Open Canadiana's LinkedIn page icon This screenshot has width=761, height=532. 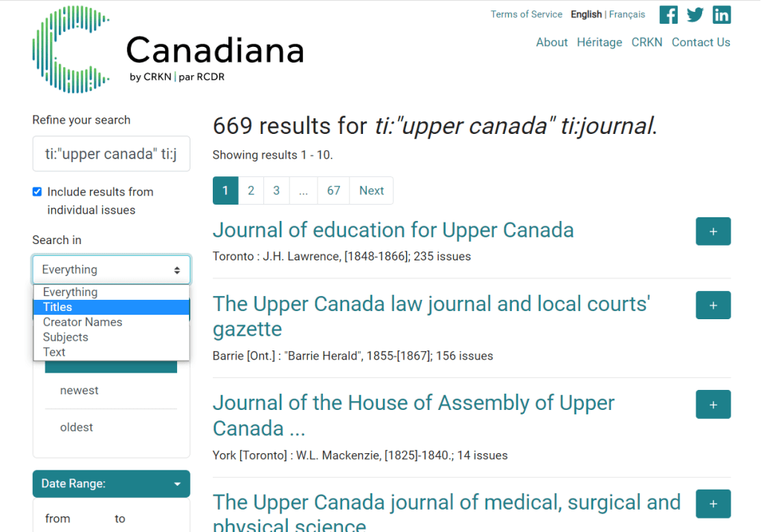pyautogui.click(x=721, y=14)
